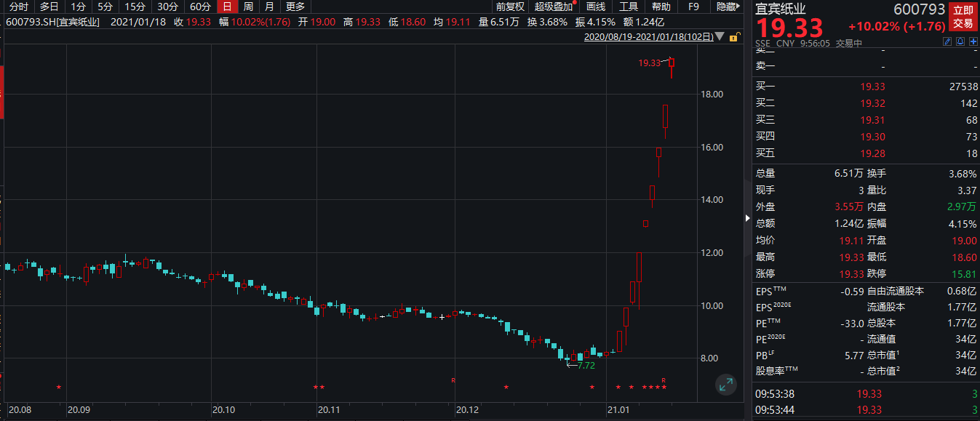Open the 画线 drawing tools

tap(596, 7)
